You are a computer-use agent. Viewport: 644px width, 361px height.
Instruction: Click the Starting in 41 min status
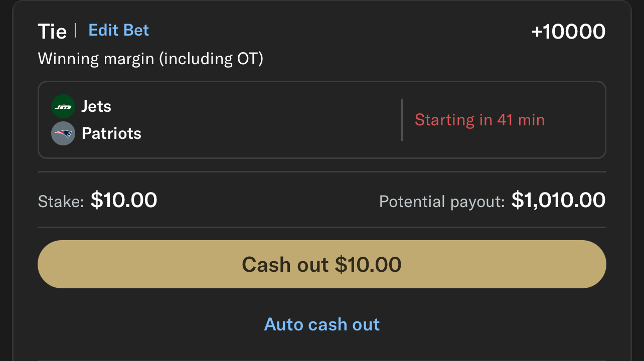coord(479,120)
